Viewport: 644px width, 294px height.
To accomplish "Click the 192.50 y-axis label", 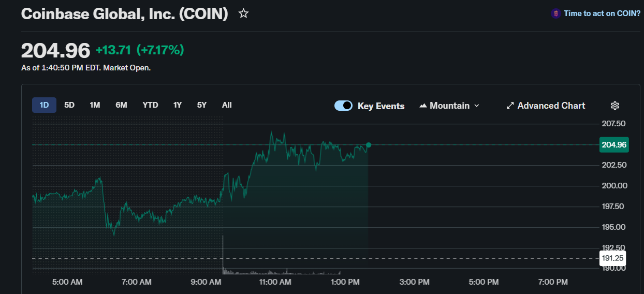I will coord(614,247).
